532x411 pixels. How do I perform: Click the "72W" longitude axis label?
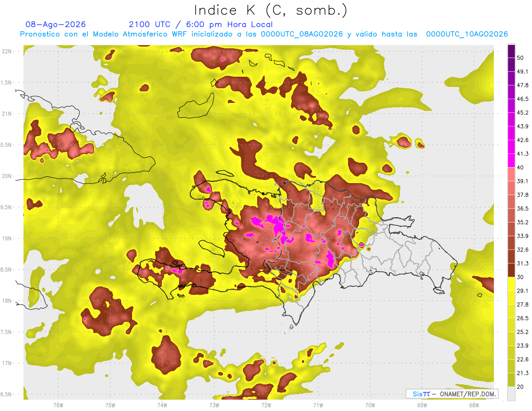[x=266, y=405]
